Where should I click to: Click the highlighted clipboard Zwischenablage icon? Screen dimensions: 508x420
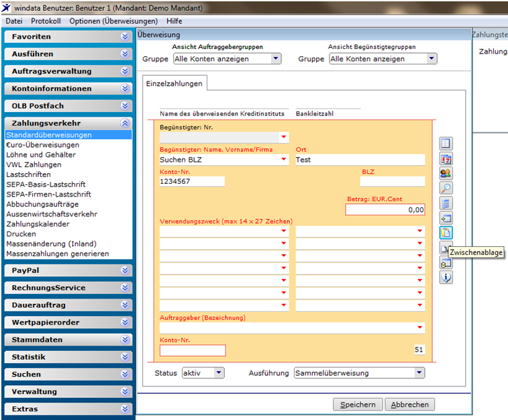[x=446, y=233]
